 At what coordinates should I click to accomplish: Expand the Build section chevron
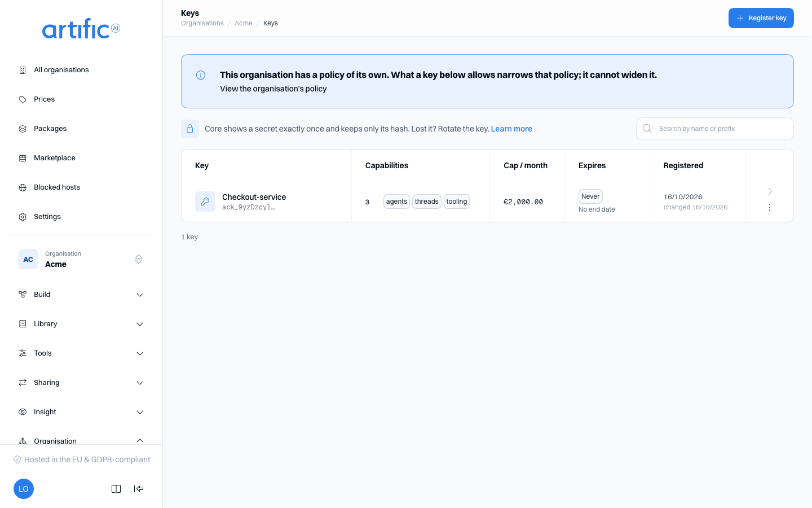coord(140,295)
